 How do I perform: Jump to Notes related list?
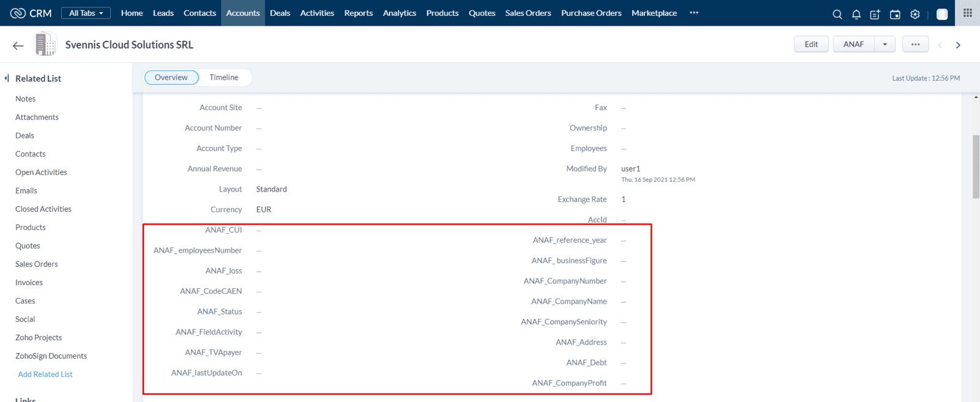coord(26,99)
